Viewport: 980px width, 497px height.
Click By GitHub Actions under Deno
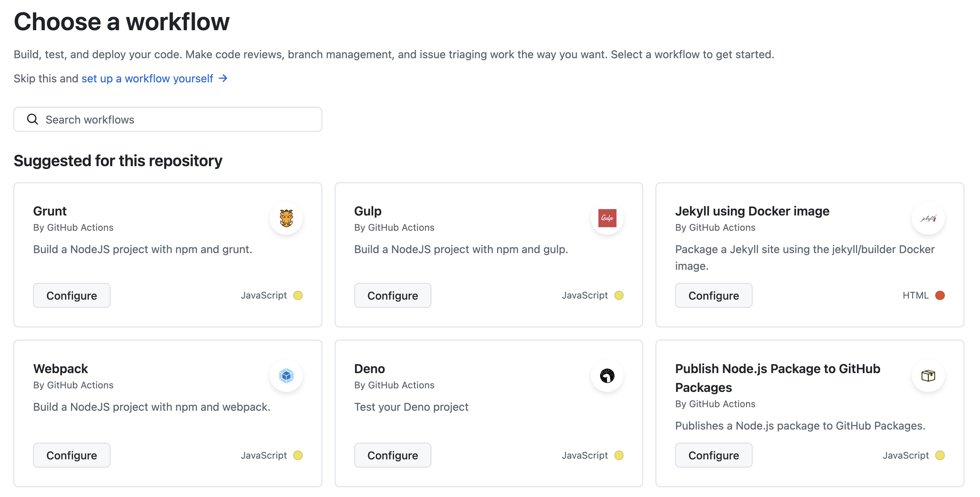(x=394, y=385)
